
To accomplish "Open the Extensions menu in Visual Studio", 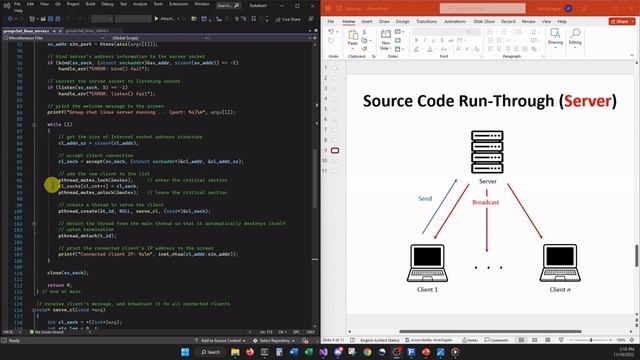I will pyautogui.click(x=178, y=4).
